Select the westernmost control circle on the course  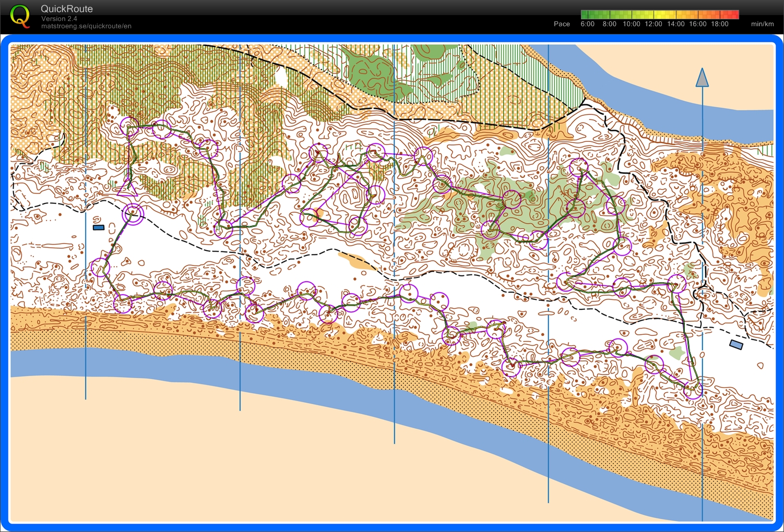pyautogui.click(x=99, y=268)
